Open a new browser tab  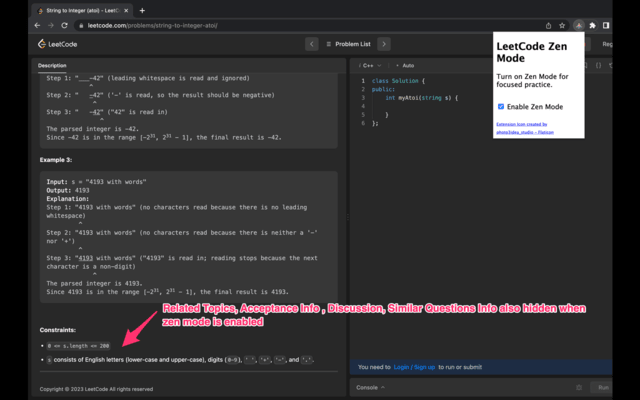[x=142, y=11]
